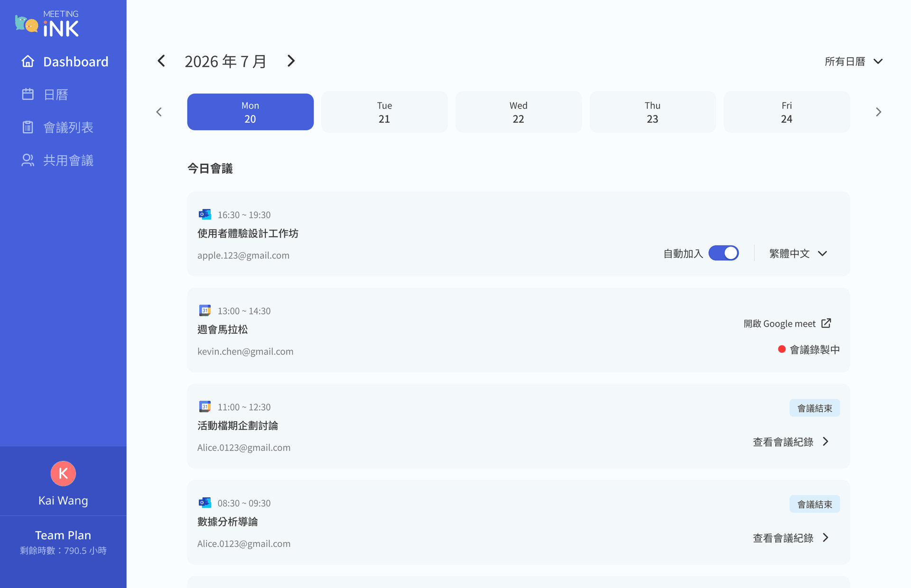The image size is (911, 588).
Task: Select Thu 23 day tab
Action: pos(652,112)
